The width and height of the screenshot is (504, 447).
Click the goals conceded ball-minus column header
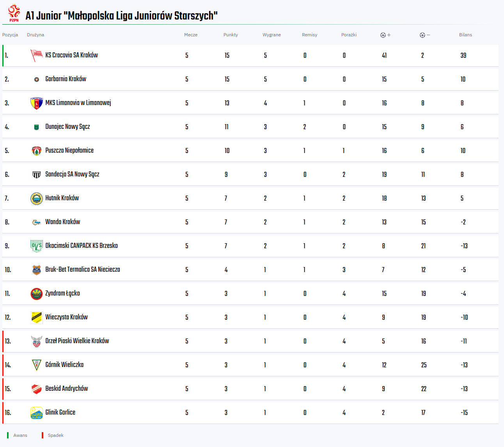[425, 35]
